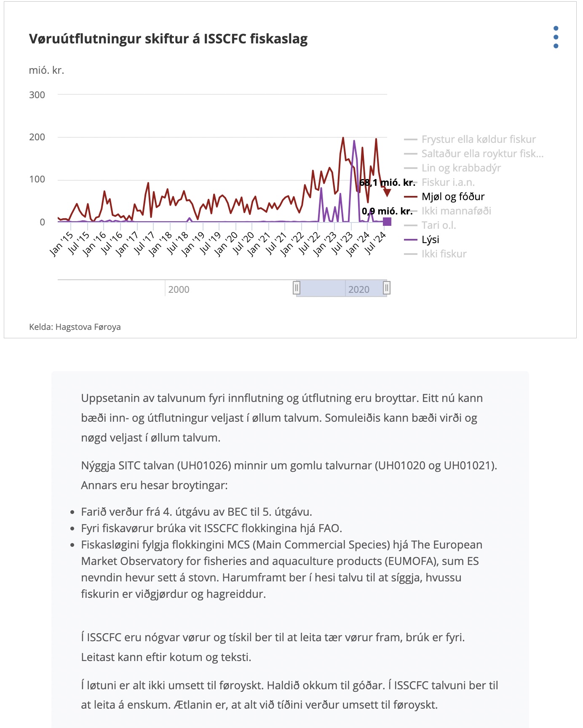Toggle the 'Tari o.l.' legend entry
Image resolution: width=583 pixels, height=728 pixels.
click(439, 225)
